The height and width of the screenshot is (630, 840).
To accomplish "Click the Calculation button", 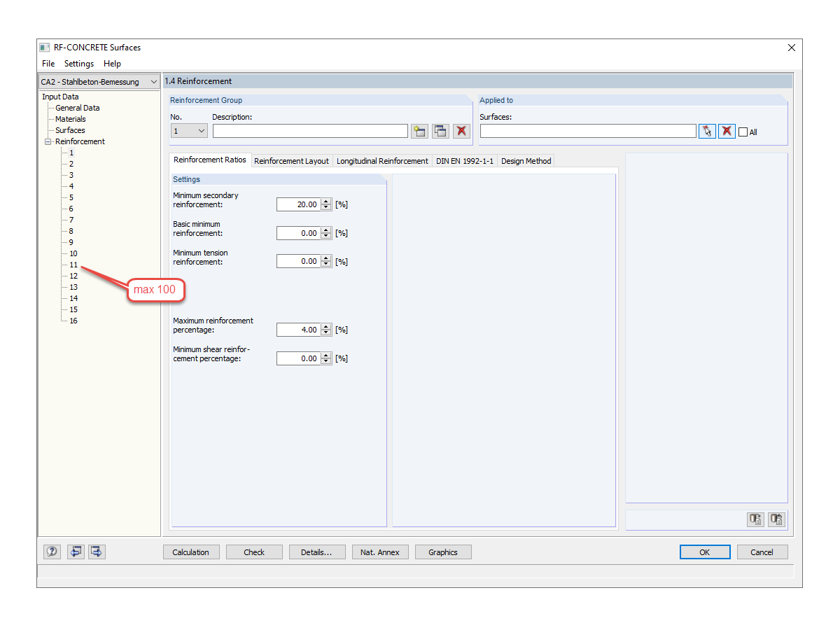I will 191,552.
